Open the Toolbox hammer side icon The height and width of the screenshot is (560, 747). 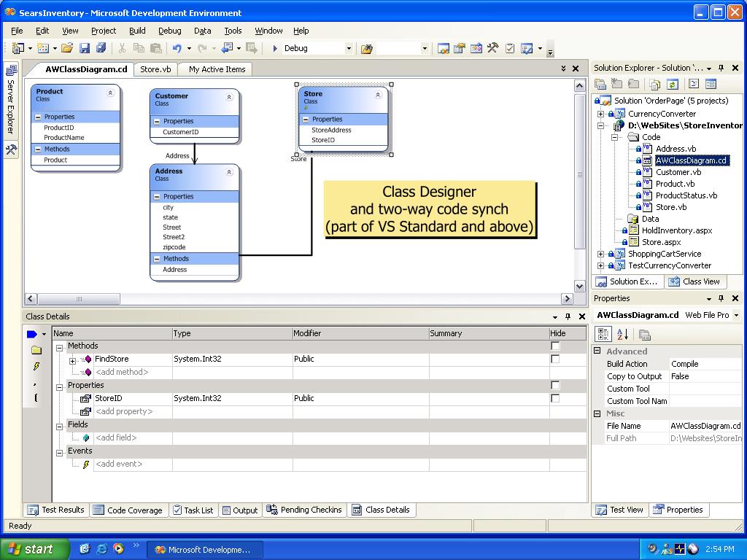click(x=11, y=149)
